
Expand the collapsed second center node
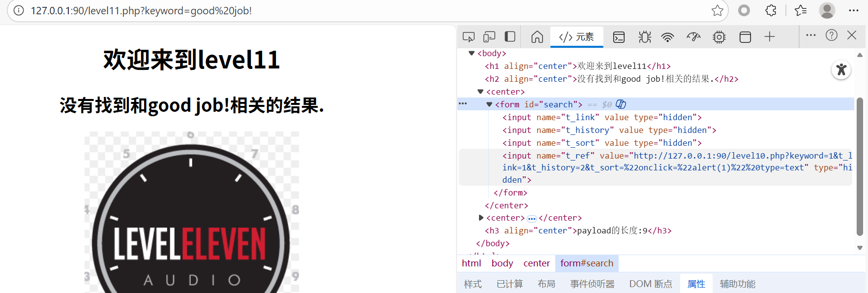[480, 218]
